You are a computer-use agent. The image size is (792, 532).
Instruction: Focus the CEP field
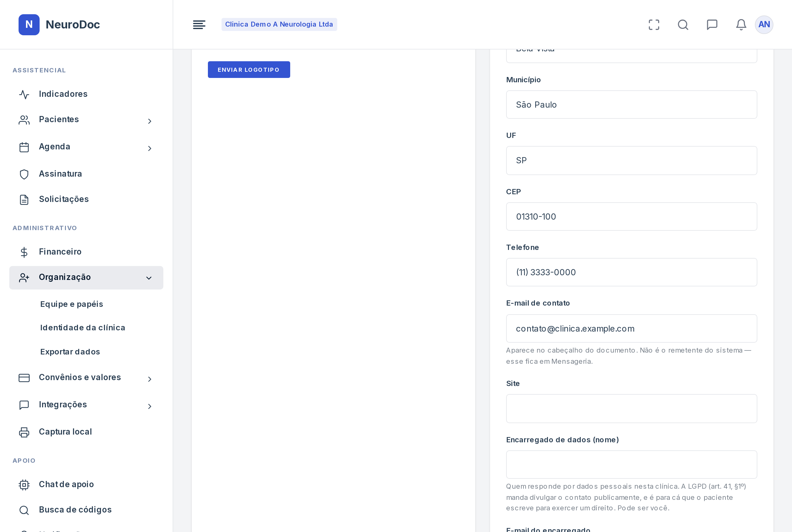click(x=631, y=217)
